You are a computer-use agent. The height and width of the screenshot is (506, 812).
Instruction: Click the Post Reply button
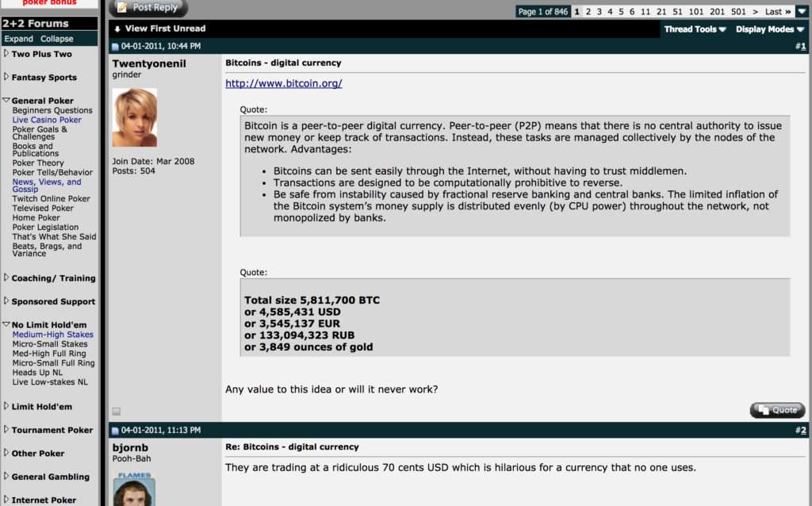tap(148, 8)
